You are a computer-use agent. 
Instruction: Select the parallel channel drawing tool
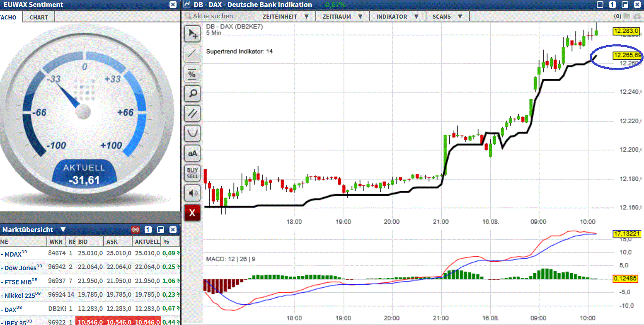192,113
